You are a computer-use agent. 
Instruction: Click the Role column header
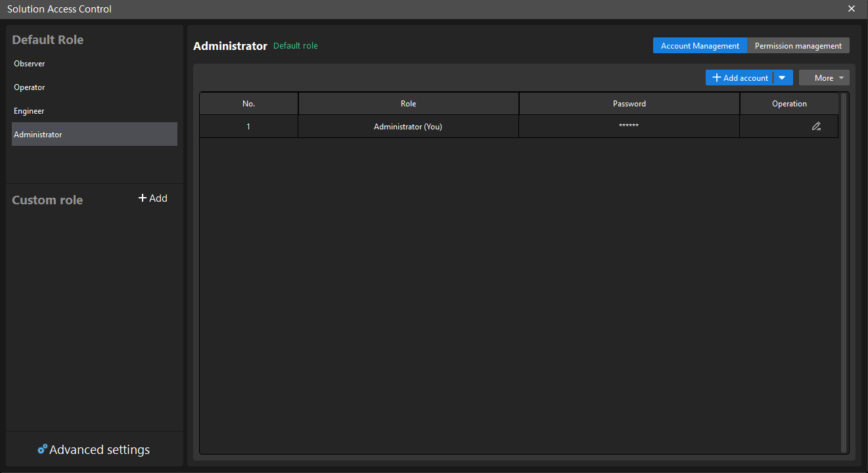[x=409, y=104]
